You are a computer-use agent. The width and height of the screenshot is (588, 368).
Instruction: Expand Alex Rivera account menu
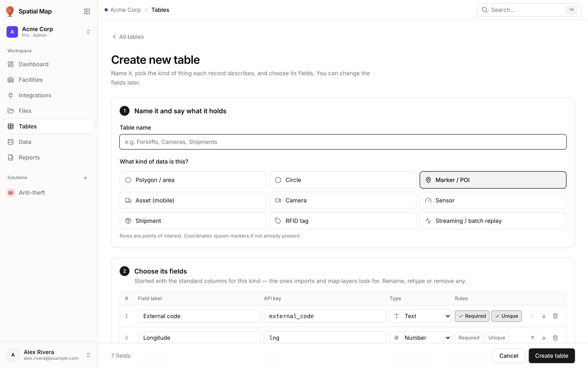pos(88,355)
